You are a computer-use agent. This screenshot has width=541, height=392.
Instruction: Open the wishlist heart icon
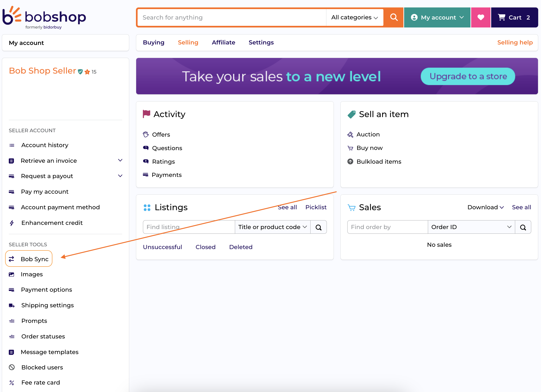pos(480,17)
